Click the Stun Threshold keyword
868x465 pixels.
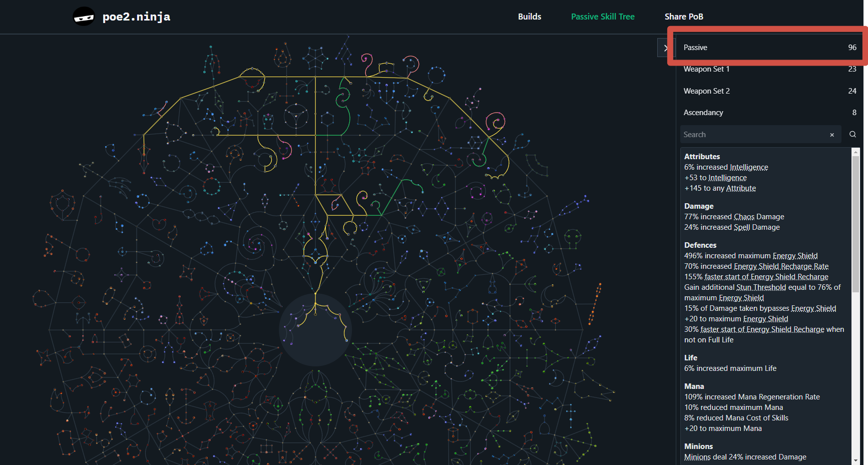[761, 287]
